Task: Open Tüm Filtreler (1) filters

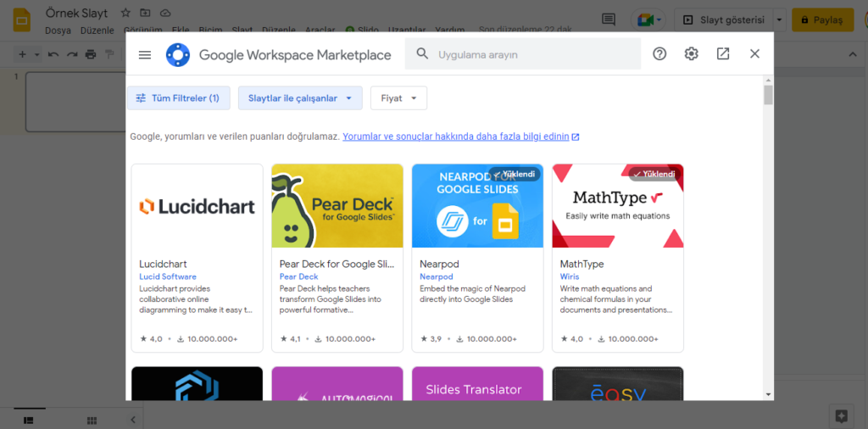Action: tap(178, 98)
